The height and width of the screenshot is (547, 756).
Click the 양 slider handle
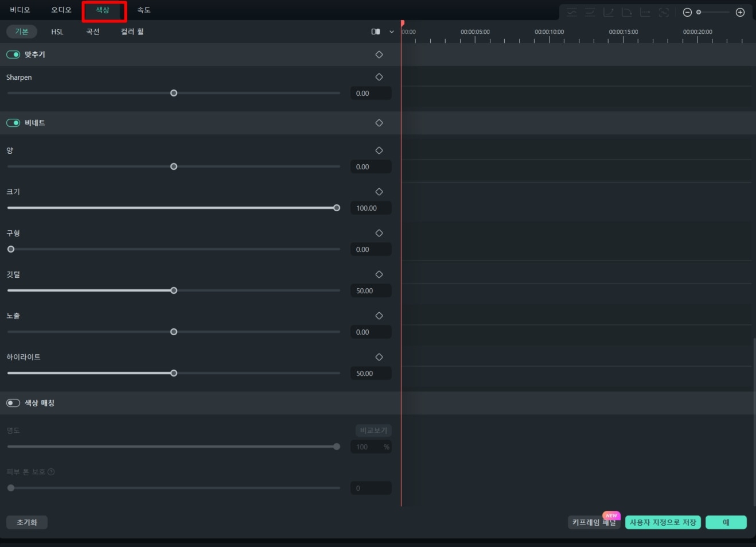coord(174,166)
